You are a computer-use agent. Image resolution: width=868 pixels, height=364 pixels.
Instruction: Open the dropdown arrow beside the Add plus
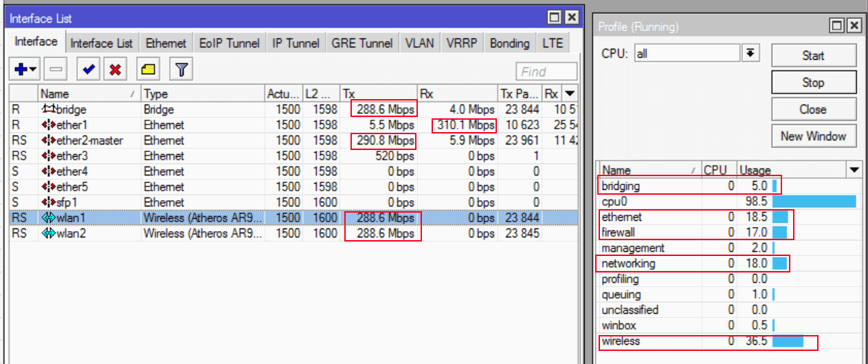pyautogui.click(x=33, y=69)
